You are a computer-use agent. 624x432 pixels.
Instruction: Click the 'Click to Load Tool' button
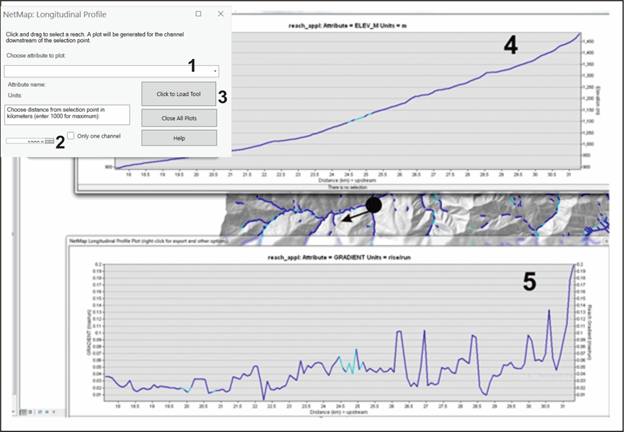pyautogui.click(x=178, y=94)
